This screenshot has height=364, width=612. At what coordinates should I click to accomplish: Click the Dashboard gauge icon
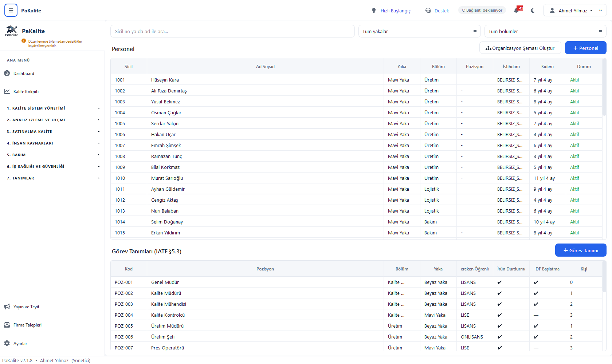click(7, 73)
